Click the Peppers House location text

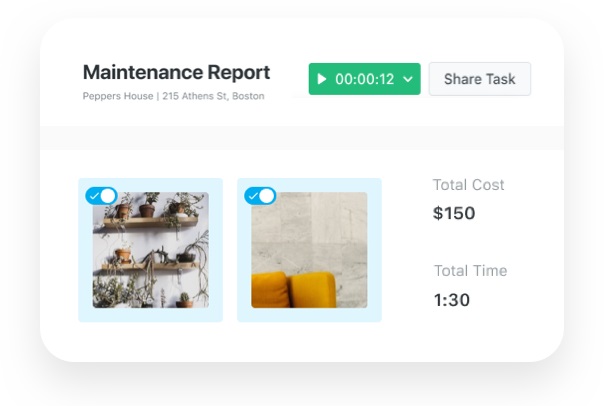[118, 97]
